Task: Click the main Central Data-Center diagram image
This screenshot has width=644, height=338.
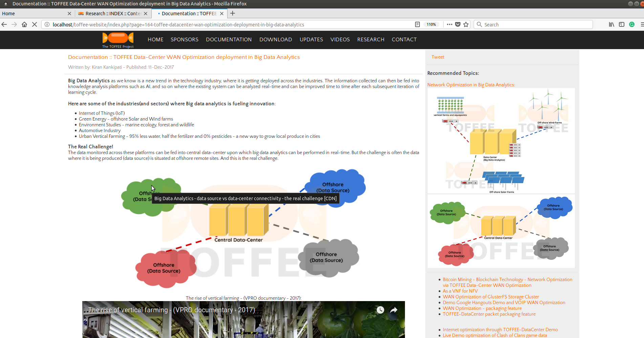Action: (243, 229)
